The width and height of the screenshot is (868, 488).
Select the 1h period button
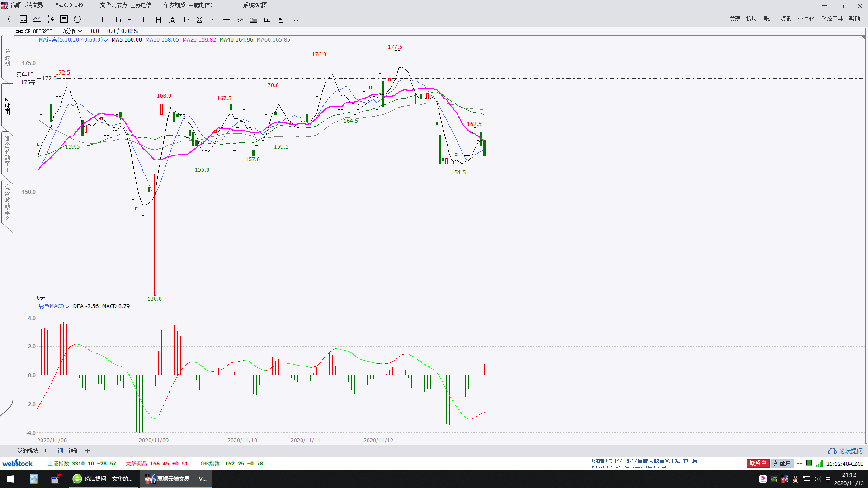click(x=145, y=19)
